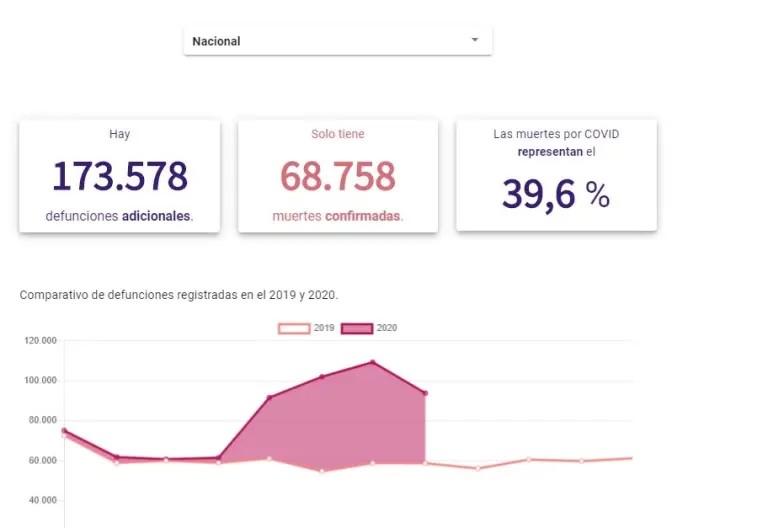Click the 120.000 y-axis label
The image size is (768, 528).
[x=40, y=341]
